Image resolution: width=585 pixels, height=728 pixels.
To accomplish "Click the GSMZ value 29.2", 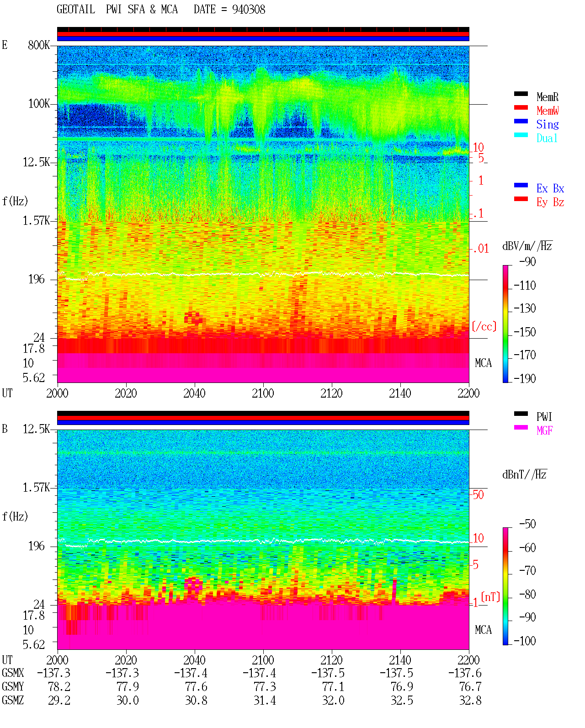I will coord(59,701).
